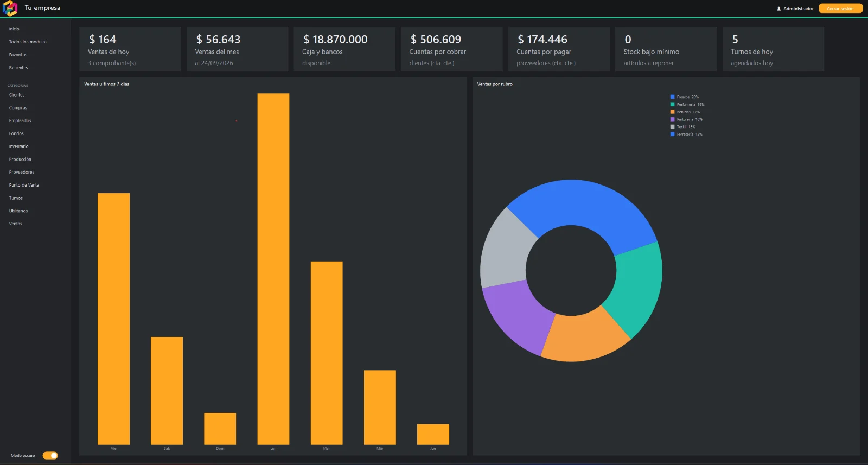Open Punto de Venta
This screenshot has width=868, height=465.
(24, 185)
